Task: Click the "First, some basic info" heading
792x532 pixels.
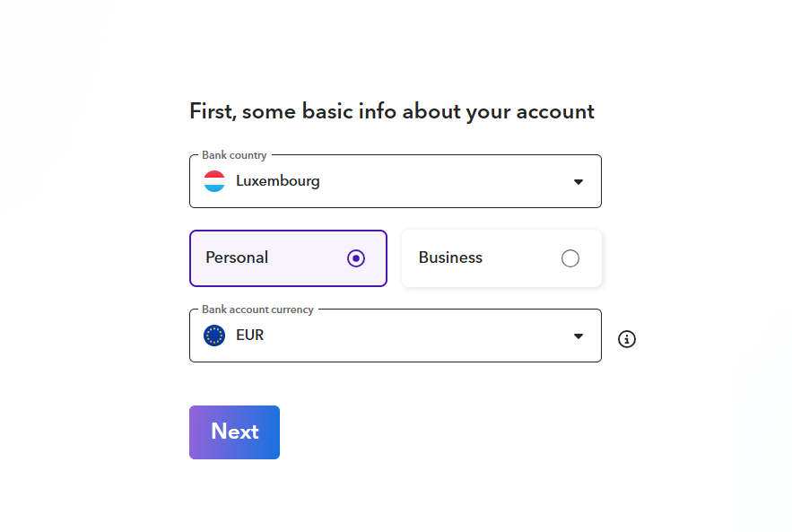Action: [x=392, y=111]
